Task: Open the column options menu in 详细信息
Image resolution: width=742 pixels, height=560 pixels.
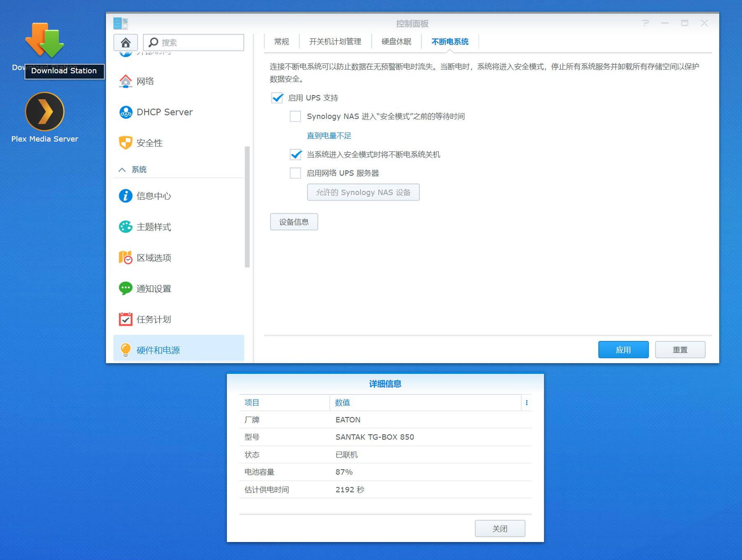Action: tap(527, 403)
